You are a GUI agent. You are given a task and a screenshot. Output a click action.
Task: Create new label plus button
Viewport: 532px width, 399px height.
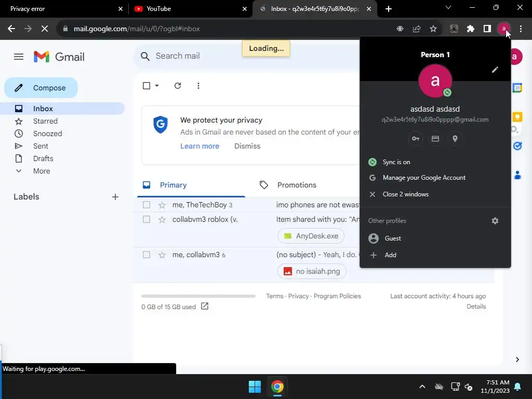[115, 197]
